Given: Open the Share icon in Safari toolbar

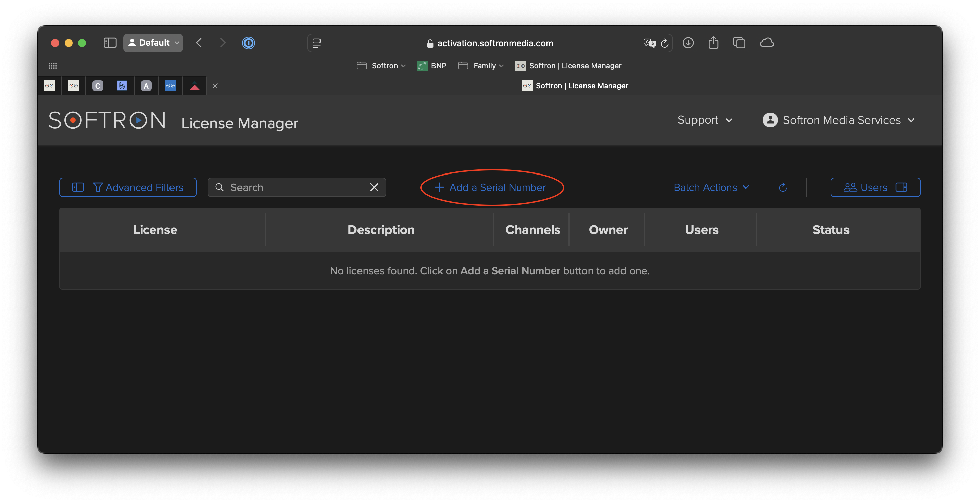Looking at the screenshot, I should click(x=713, y=43).
